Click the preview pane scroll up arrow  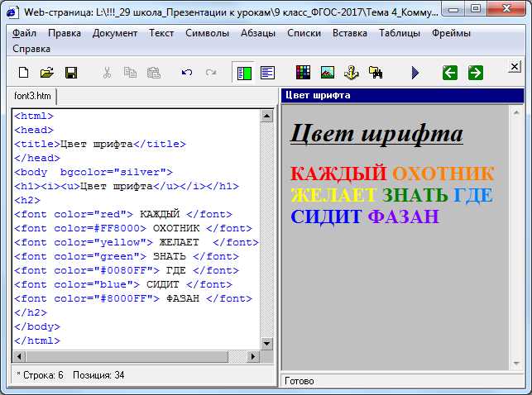516,112
